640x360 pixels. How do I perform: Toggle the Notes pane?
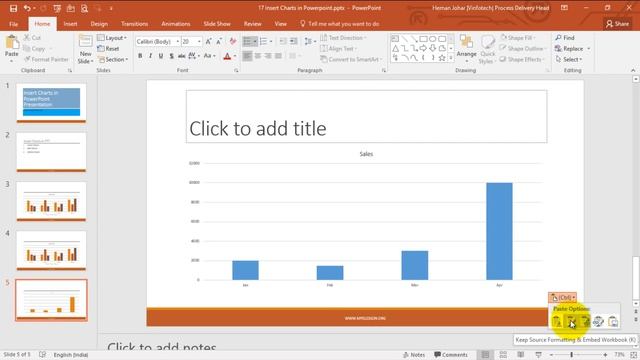[414, 355]
